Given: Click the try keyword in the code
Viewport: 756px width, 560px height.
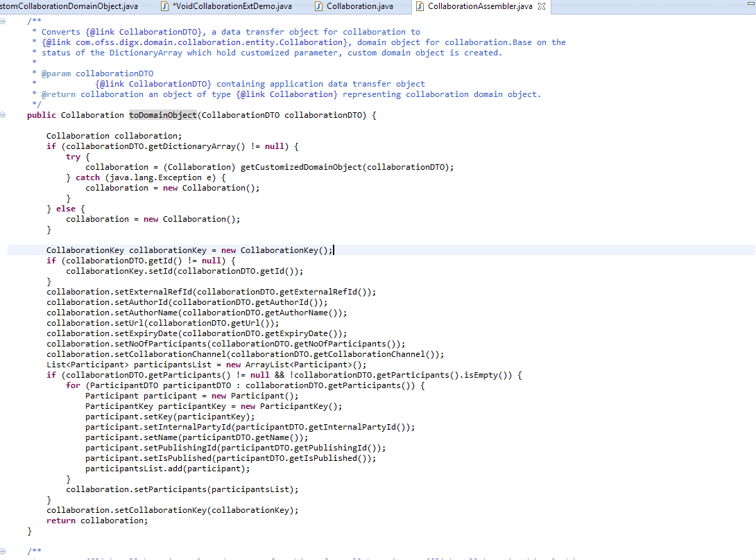Looking at the screenshot, I should [x=73, y=156].
